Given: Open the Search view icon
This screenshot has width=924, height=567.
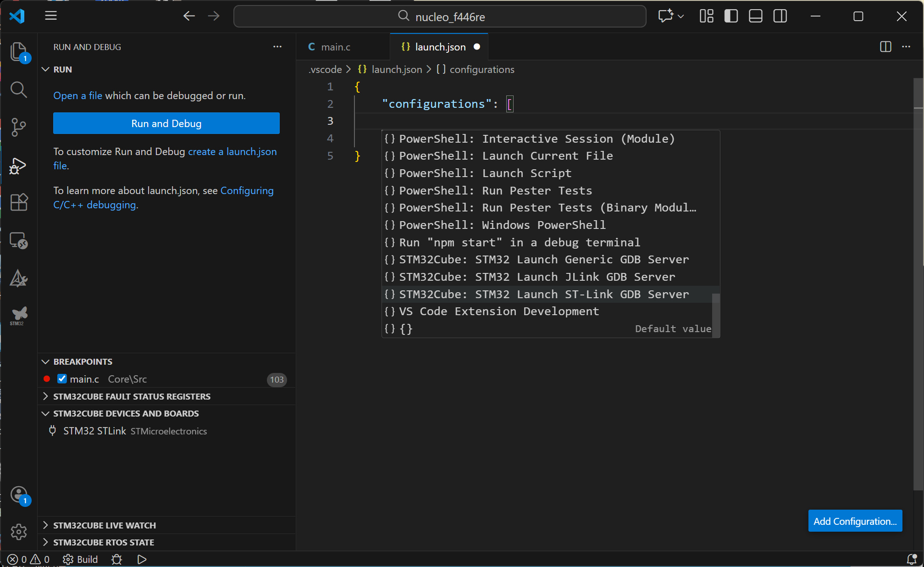Looking at the screenshot, I should pyautogui.click(x=18, y=89).
